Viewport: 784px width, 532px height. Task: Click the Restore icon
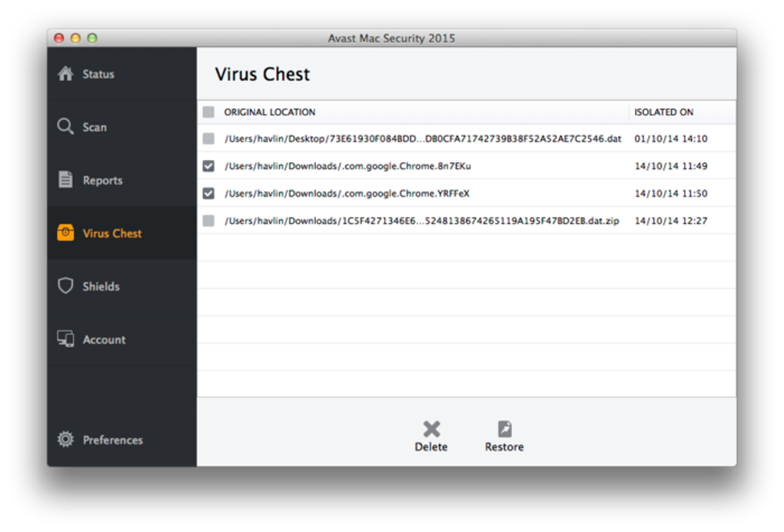tap(504, 429)
